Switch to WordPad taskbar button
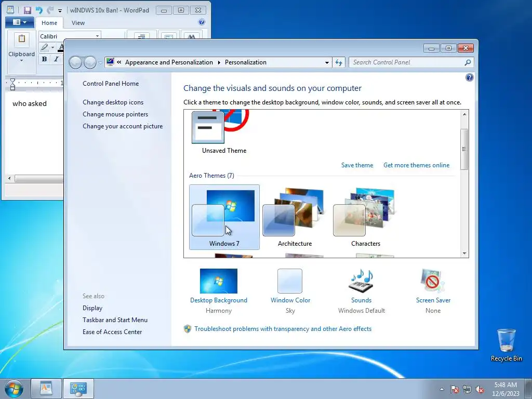 tap(46, 389)
